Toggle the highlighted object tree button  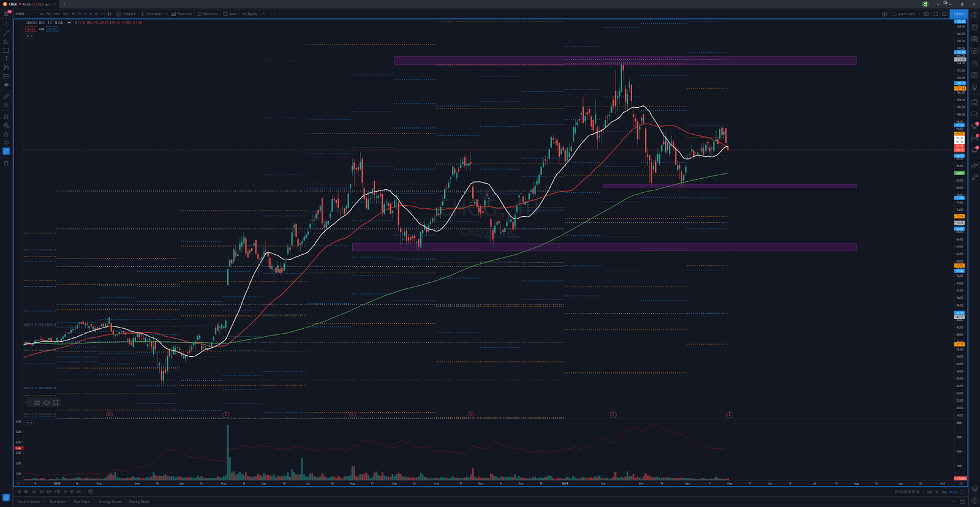(x=6, y=151)
